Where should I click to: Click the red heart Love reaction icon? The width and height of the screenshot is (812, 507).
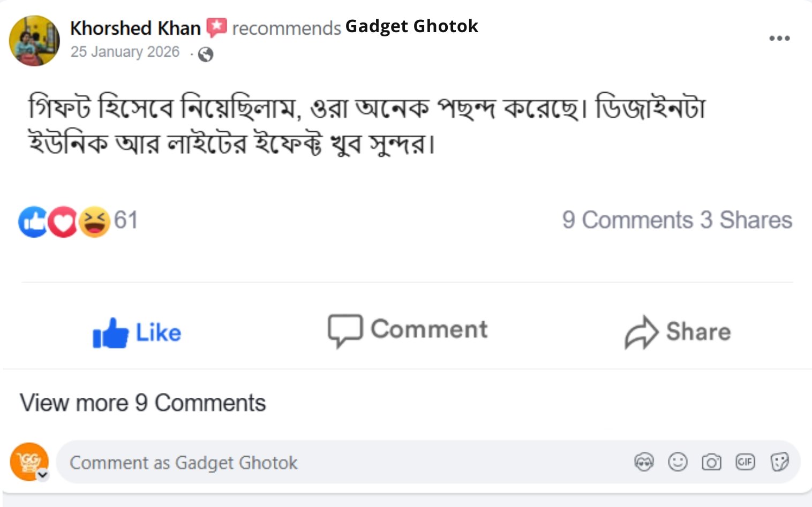click(63, 222)
